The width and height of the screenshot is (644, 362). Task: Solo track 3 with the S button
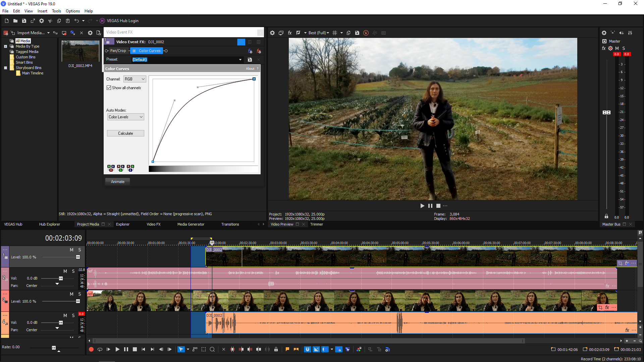(x=79, y=294)
